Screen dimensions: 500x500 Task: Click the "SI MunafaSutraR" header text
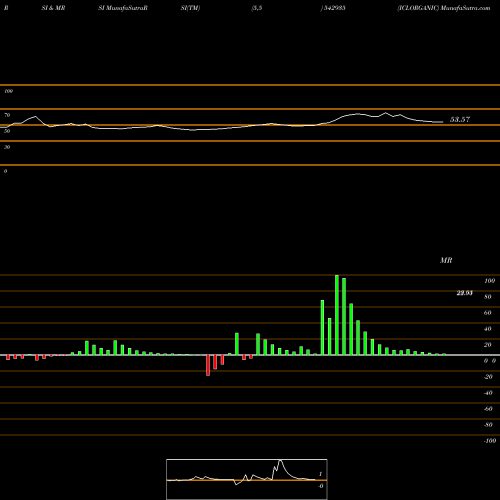coord(123,8)
